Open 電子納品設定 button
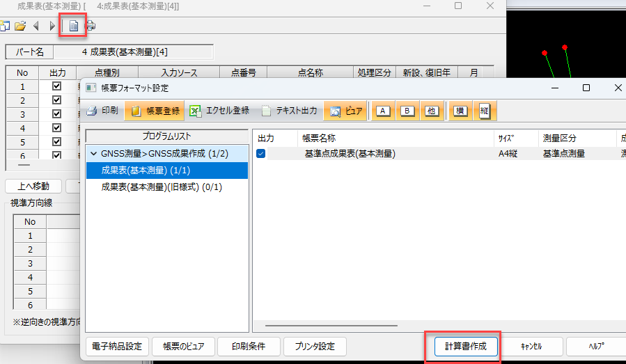Image resolution: width=626 pixels, height=364 pixels. [117, 347]
